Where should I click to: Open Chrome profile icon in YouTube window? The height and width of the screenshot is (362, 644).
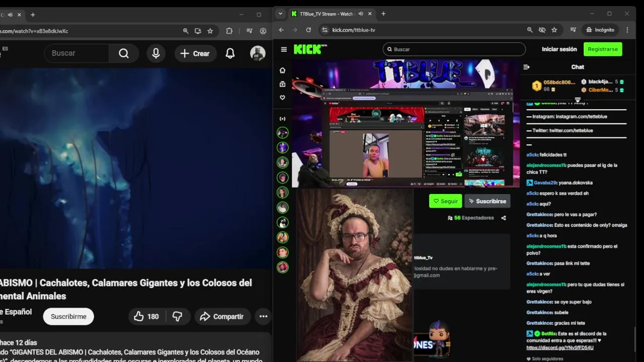[x=263, y=31]
